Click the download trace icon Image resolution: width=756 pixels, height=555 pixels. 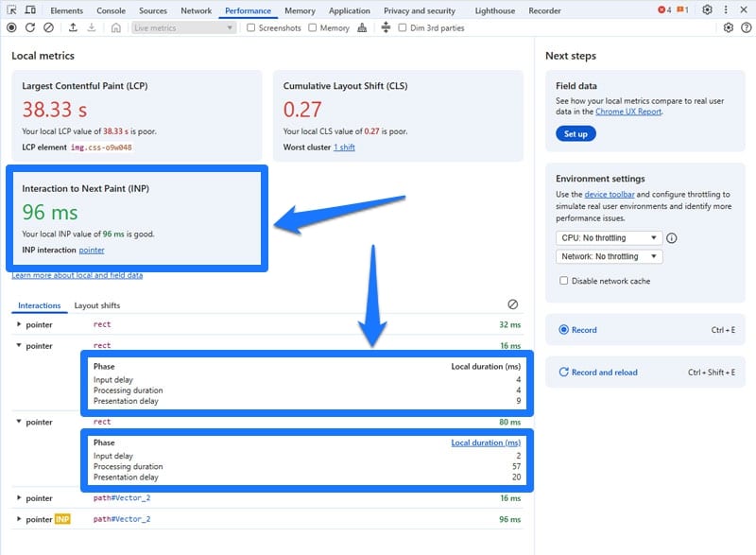[x=91, y=28]
